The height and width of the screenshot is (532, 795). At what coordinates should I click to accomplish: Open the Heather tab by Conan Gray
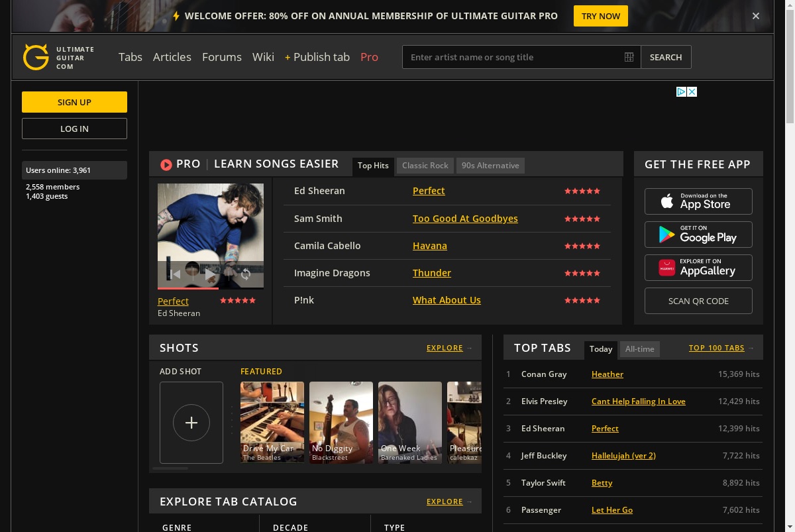(608, 374)
